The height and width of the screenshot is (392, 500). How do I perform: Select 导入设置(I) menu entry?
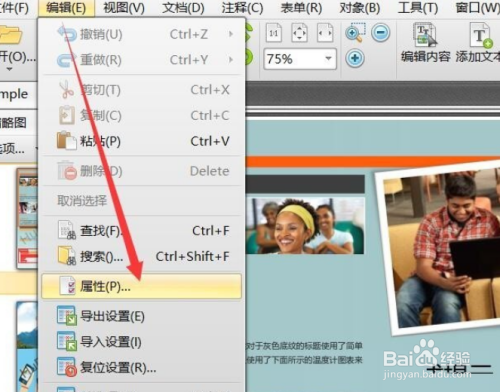141,342
